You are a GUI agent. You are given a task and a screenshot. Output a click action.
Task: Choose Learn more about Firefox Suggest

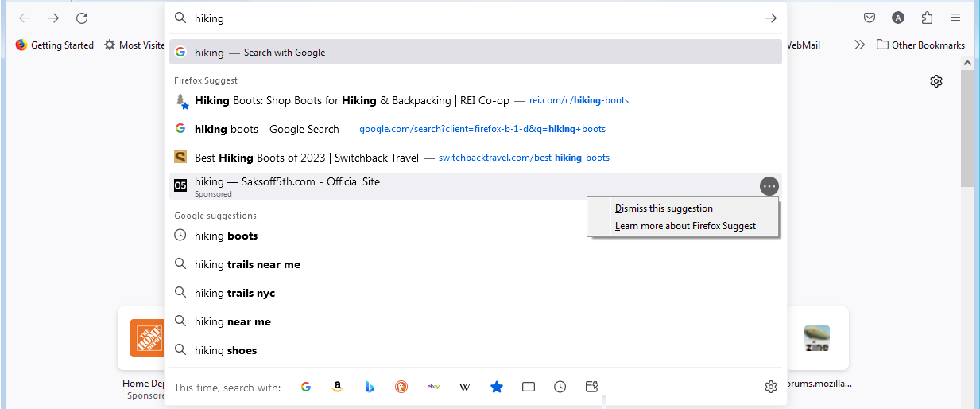[683, 226]
